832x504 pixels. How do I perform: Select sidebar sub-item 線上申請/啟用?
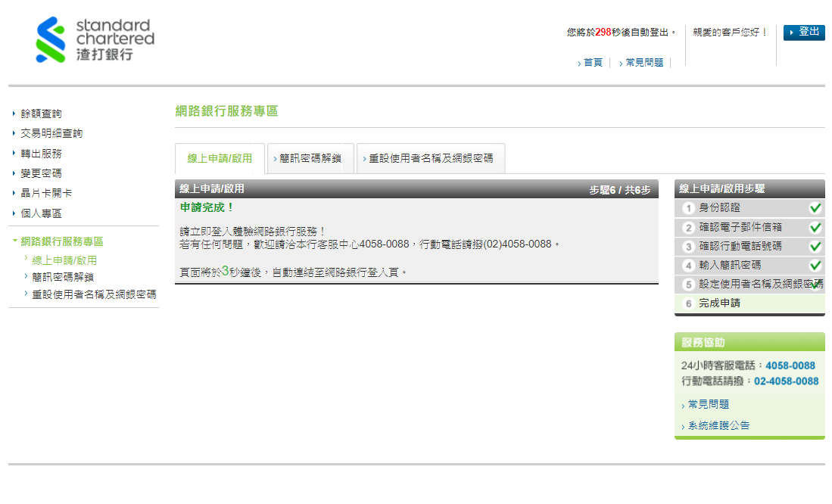coord(64,260)
